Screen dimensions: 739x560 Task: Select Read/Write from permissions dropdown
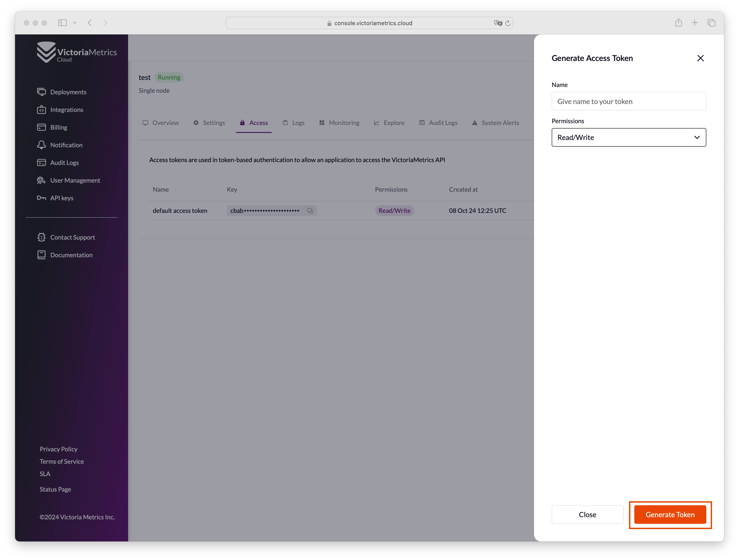pyautogui.click(x=628, y=137)
